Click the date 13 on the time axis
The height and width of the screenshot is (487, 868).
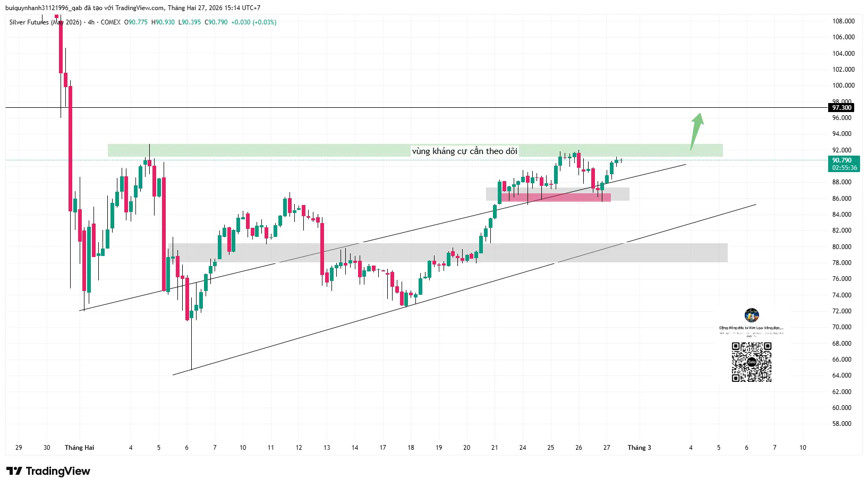tap(327, 448)
